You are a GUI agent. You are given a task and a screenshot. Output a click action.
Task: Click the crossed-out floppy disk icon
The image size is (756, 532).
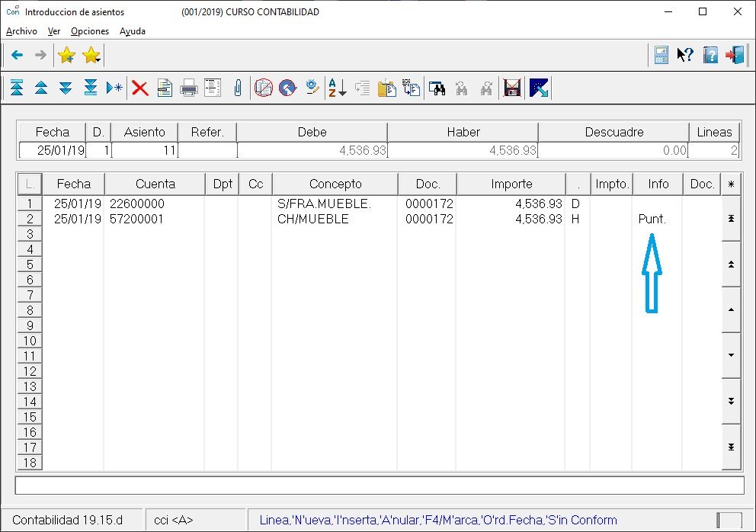point(512,88)
